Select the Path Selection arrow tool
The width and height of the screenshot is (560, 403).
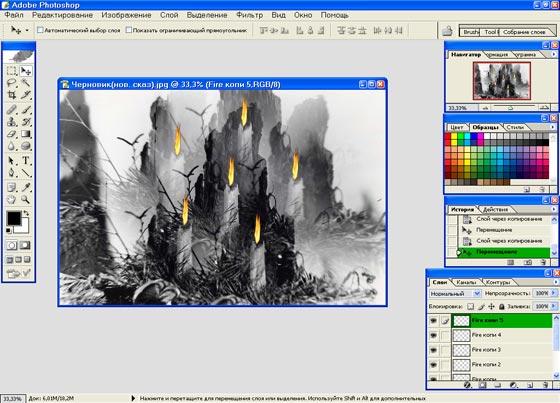[x=11, y=160]
